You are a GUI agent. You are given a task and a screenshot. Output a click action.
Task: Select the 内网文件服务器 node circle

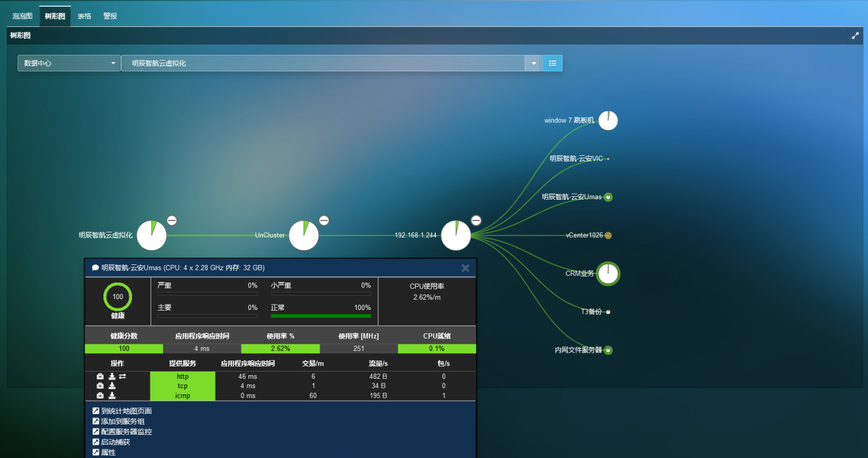tap(607, 350)
